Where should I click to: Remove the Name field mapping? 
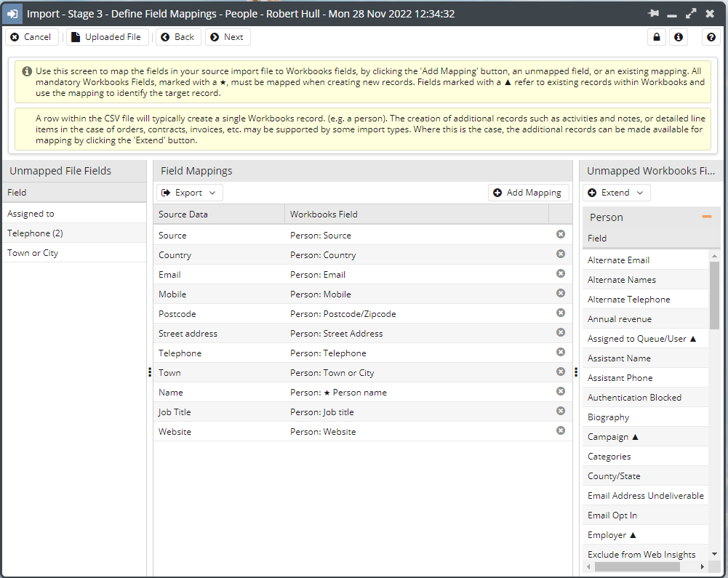click(x=561, y=391)
